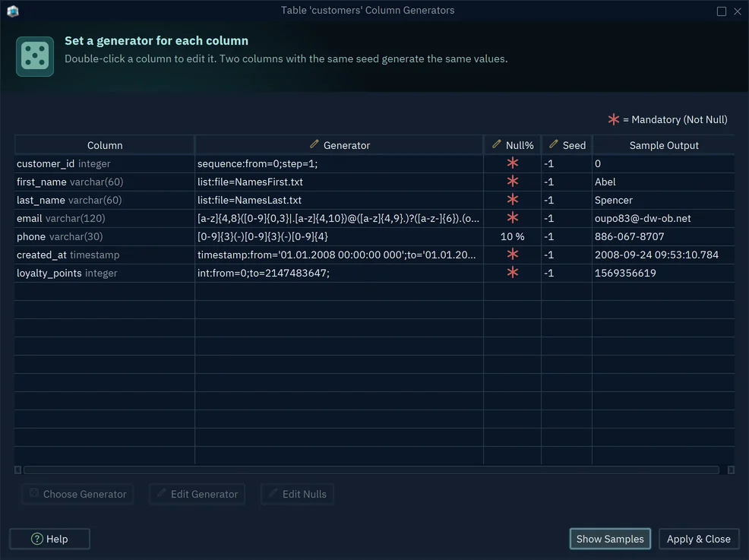Click sample output 'oupo83@-dw-ob.net'
The image size is (749, 560).
[x=643, y=218]
